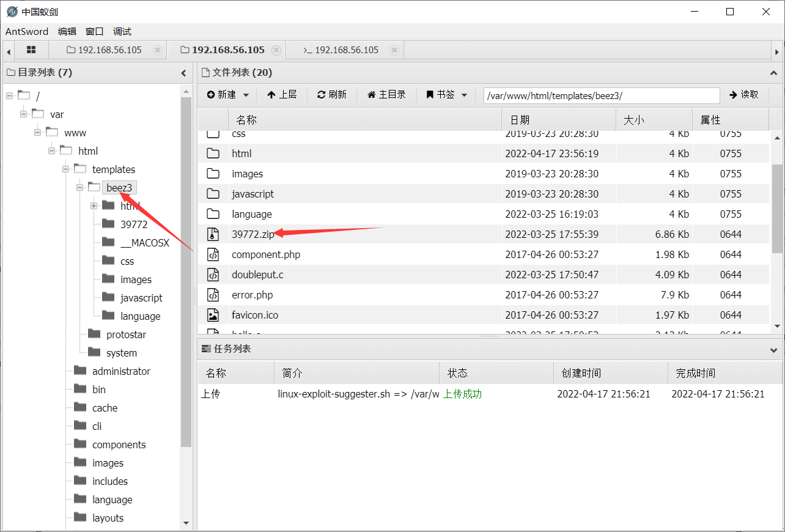Collapse the directory list panel with left chevron
Image resolution: width=785 pixels, height=532 pixels.
(x=183, y=73)
